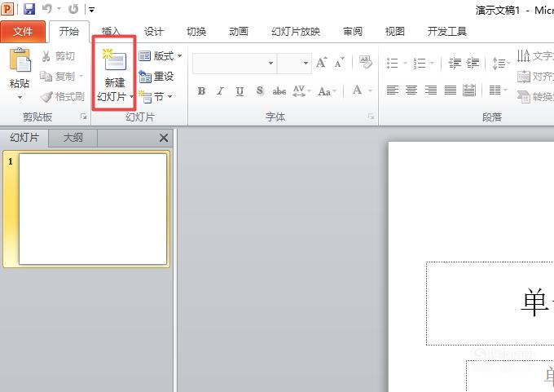Click the bullets list icon
Image resolution: width=554 pixels, height=392 pixels.
tap(393, 64)
